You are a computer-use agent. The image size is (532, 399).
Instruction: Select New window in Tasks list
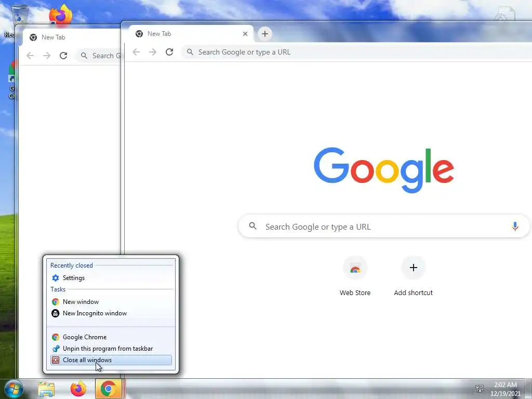pyautogui.click(x=111, y=302)
